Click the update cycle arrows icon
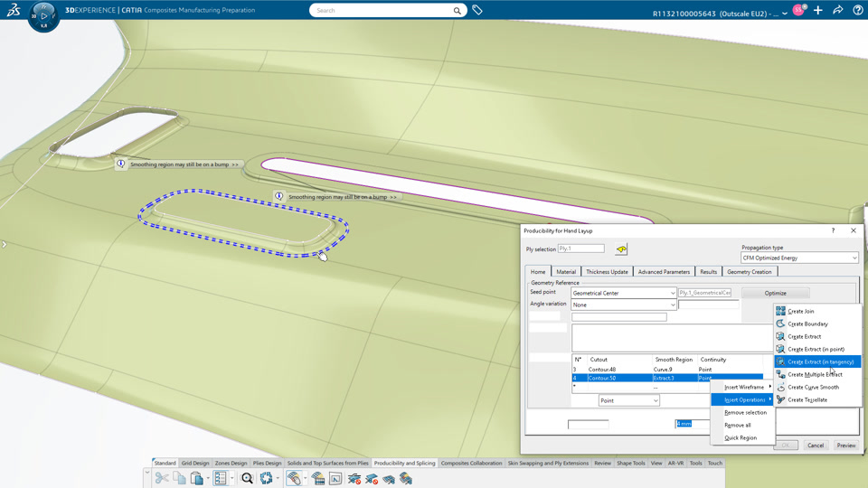 pos(266,478)
